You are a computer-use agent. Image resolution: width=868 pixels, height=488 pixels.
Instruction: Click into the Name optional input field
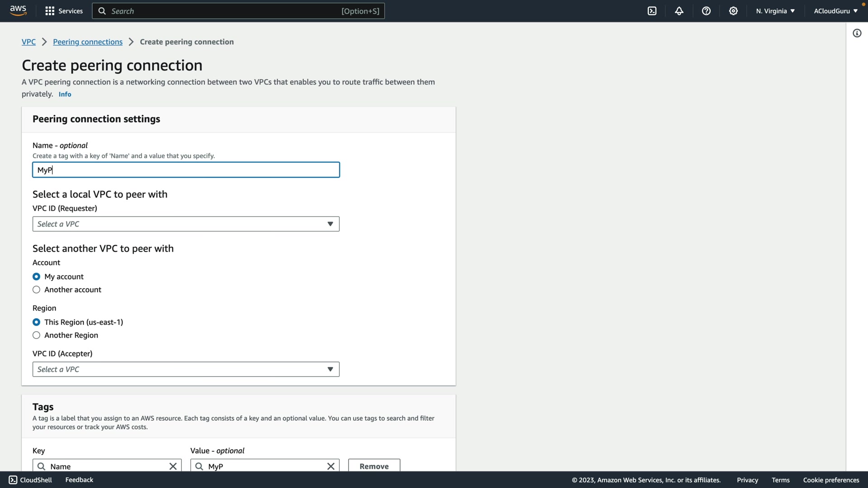(186, 170)
